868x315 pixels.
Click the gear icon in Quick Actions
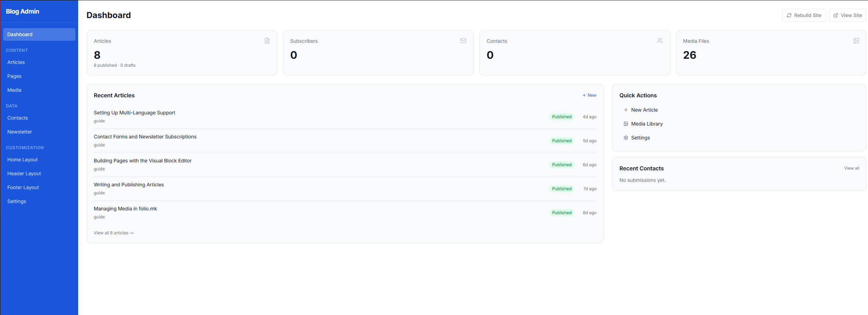pyautogui.click(x=626, y=138)
